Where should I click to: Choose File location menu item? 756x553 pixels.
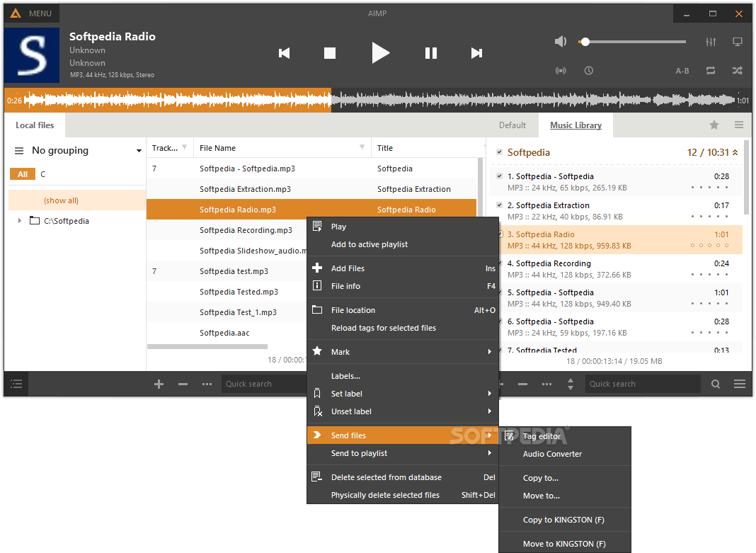click(x=403, y=311)
